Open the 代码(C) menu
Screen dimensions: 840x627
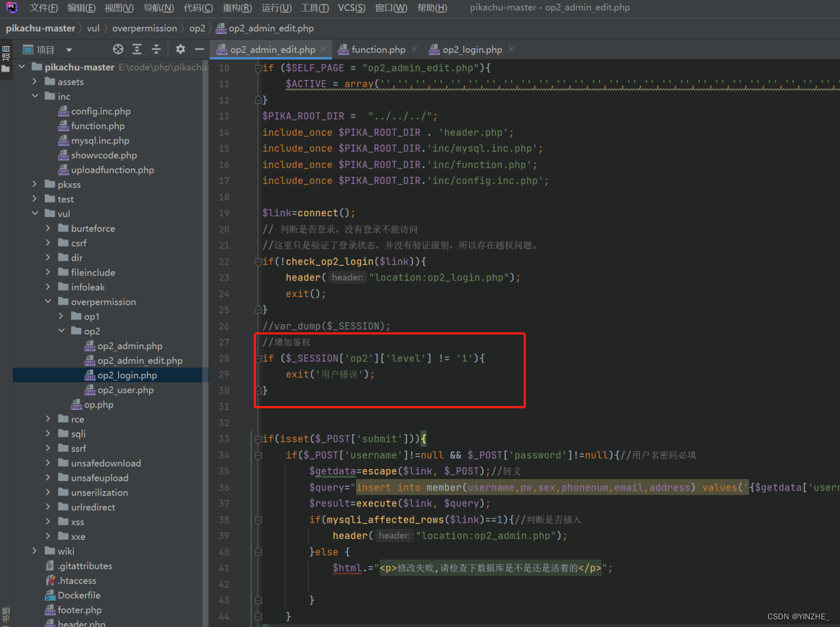tap(198, 8)
